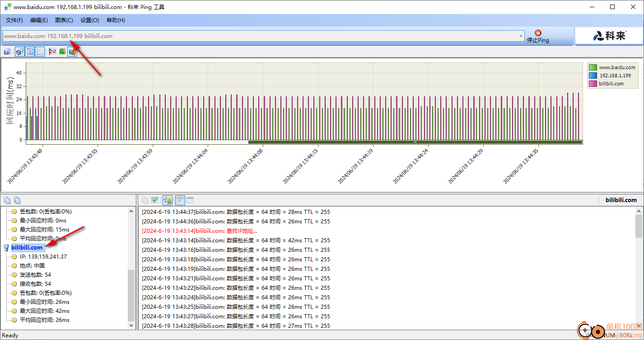Image resolution: width=644 pixels, height=340 pixels.
Task: Switch the log to text list view icon
Action: pos(180,200)
